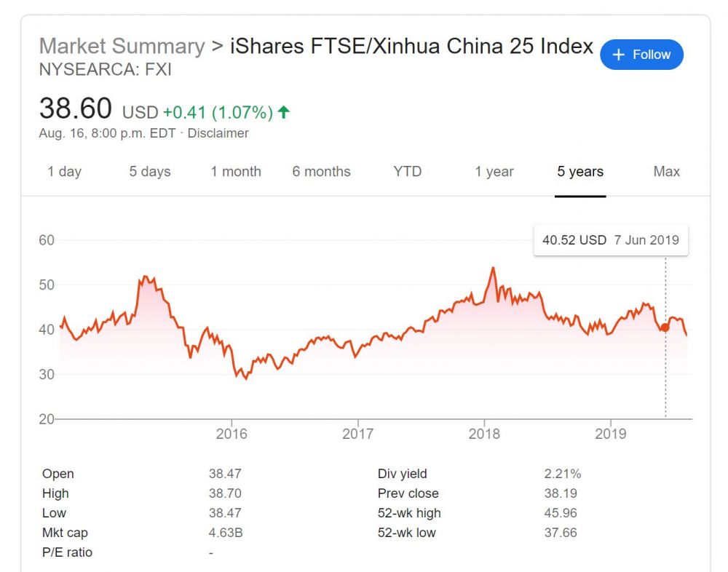Select the 5 days range tab
The width and height of the screenshot is (728, 572).
tap(150, 172)
